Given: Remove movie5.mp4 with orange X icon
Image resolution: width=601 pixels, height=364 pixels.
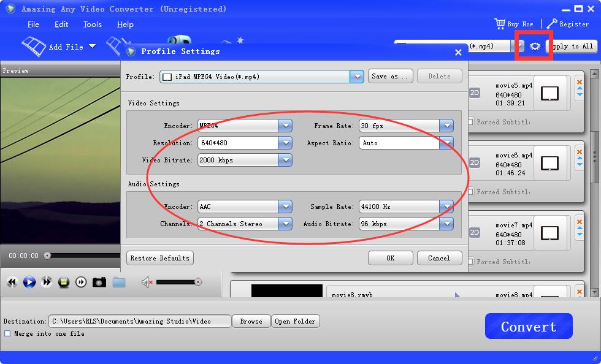Looking at the screenshot, I should pos(580,82).
